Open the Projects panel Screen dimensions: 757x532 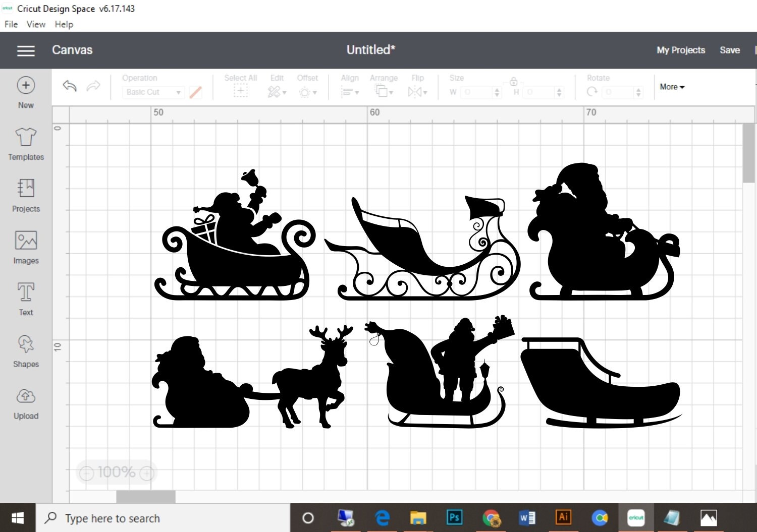click(x=26, y=197)
